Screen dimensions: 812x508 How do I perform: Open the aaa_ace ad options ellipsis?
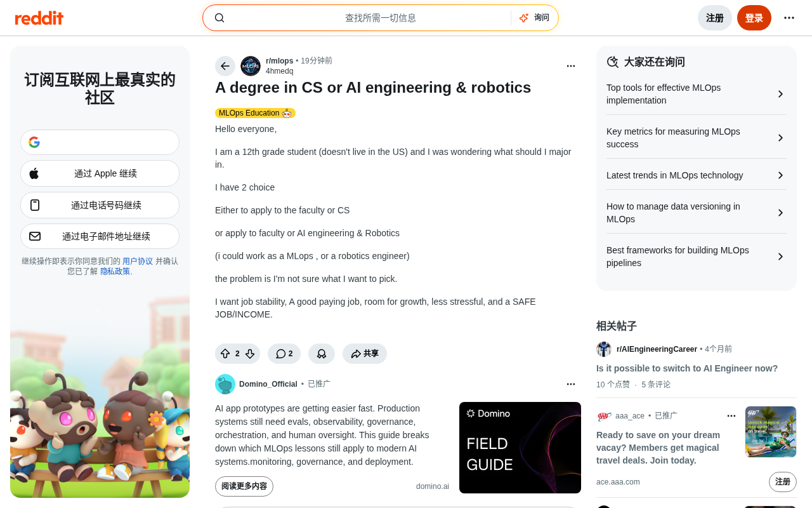click(x=731, y=416)
